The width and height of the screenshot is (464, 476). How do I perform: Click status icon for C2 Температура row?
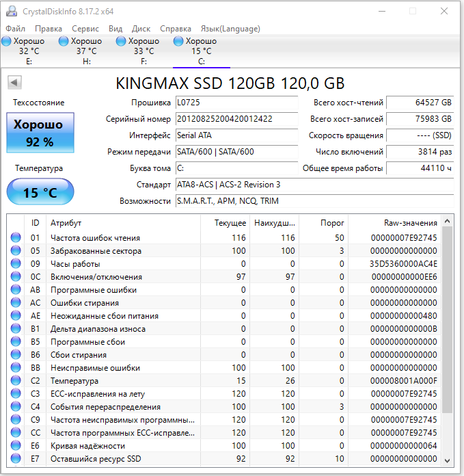click(x=16, y=380)
